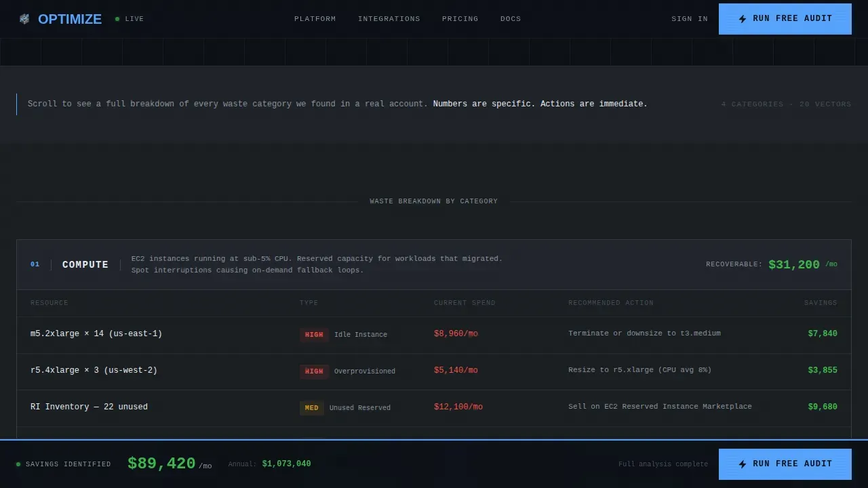Open the Integrations nav item
The height and width of the screenshot is (488, 868).
click(x=389, y=19)
